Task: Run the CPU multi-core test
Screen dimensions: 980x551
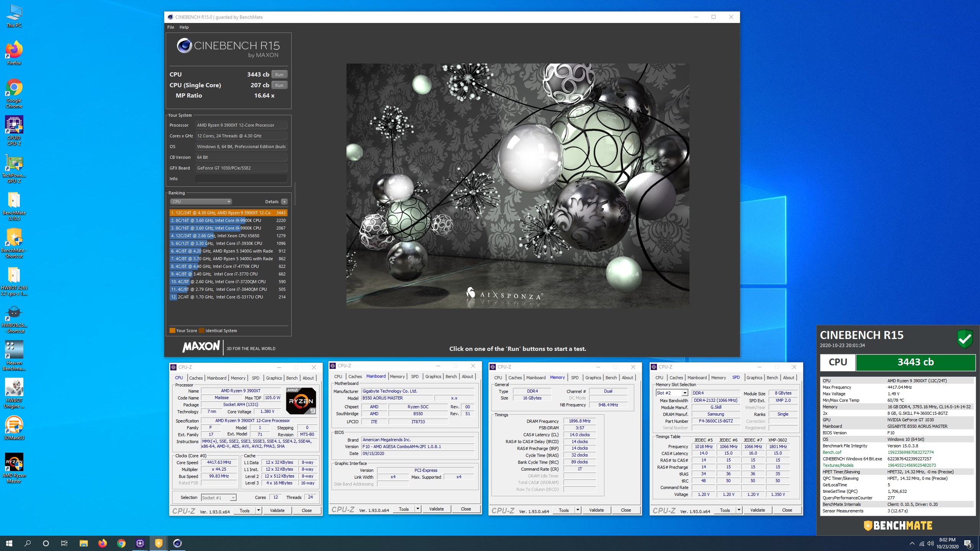Action: click(279, 75)
